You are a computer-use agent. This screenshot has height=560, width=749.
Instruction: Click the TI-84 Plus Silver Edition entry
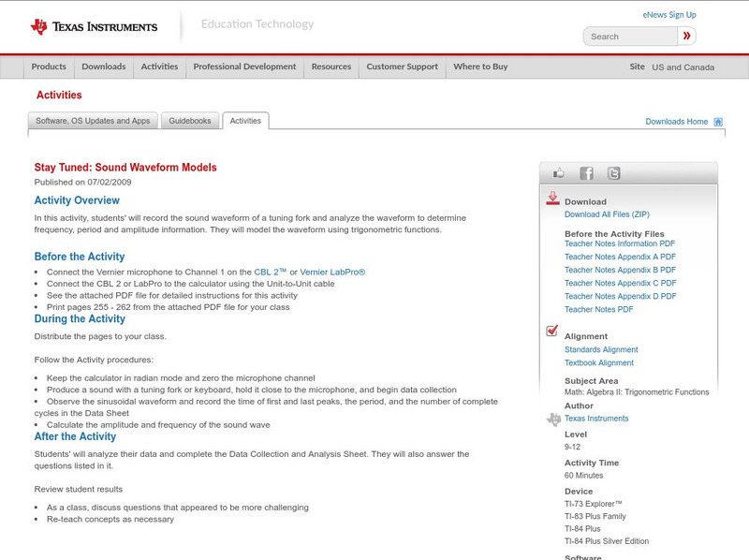607,541
